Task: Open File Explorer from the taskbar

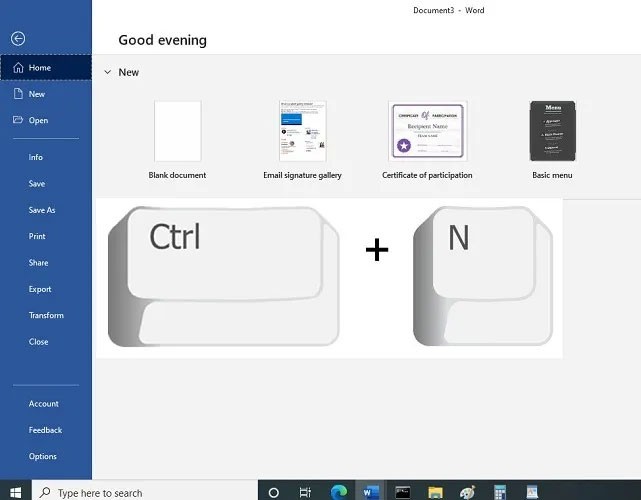Action: click(436, 492)
